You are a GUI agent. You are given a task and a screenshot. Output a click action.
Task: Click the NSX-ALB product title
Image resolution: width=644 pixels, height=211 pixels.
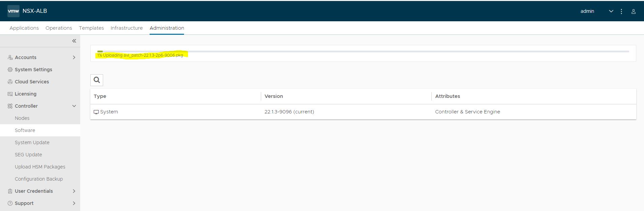pyautogui.click(x=35, y=11)
